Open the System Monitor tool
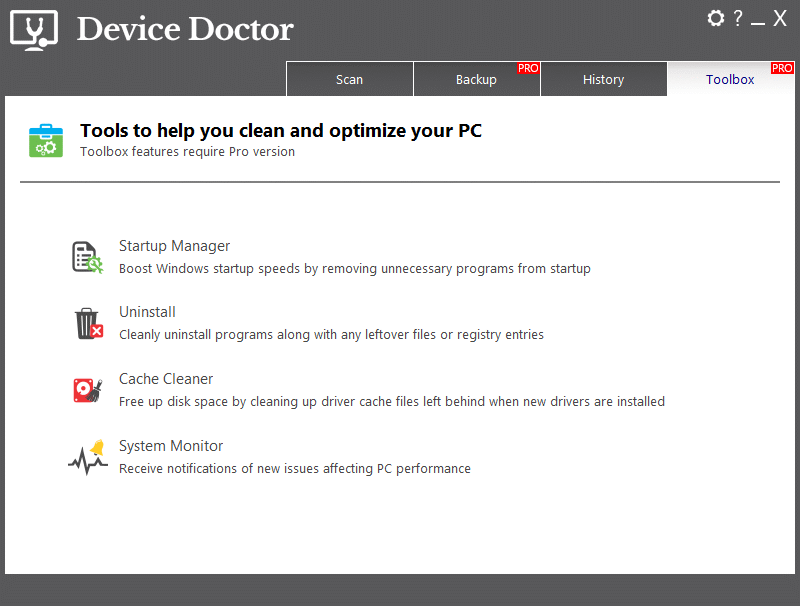The height and width of the screenshot is (606, 800). [171, 446]
